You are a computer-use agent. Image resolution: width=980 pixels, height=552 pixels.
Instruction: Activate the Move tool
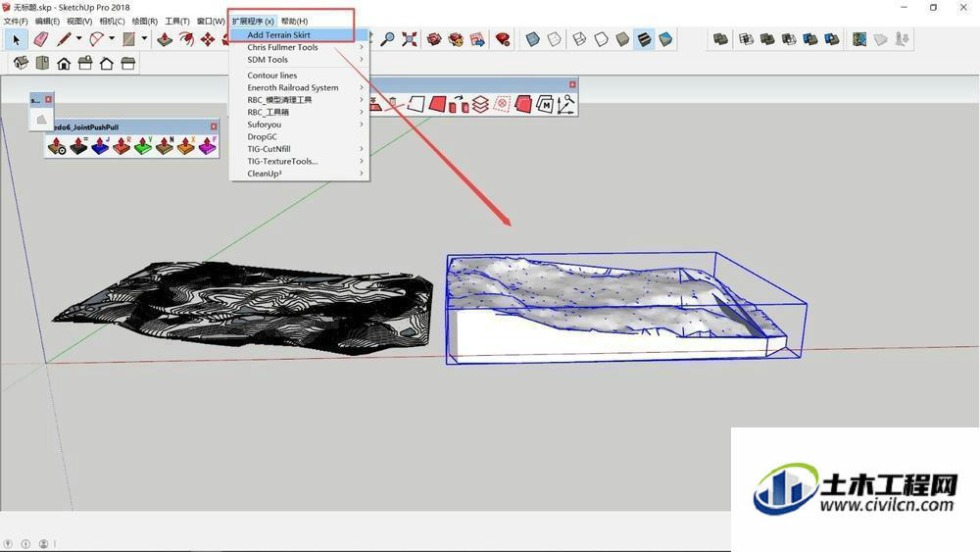[x=208, y=39]
